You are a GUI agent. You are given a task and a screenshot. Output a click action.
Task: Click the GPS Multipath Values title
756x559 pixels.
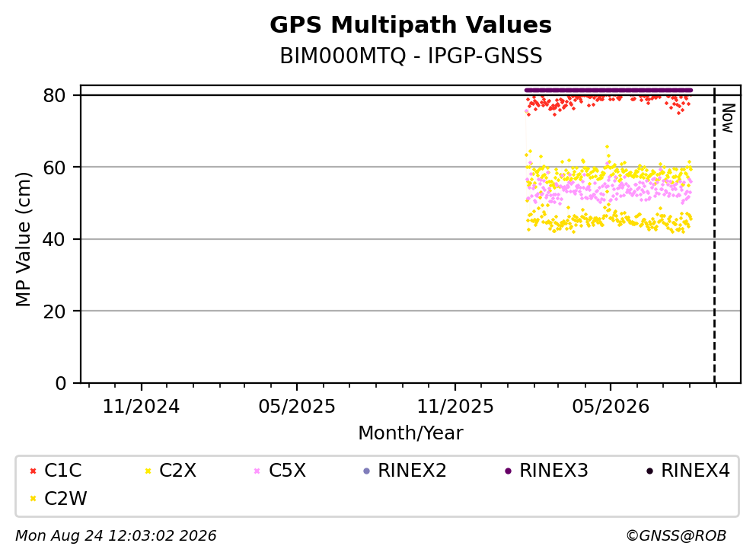tap(410, 25)
